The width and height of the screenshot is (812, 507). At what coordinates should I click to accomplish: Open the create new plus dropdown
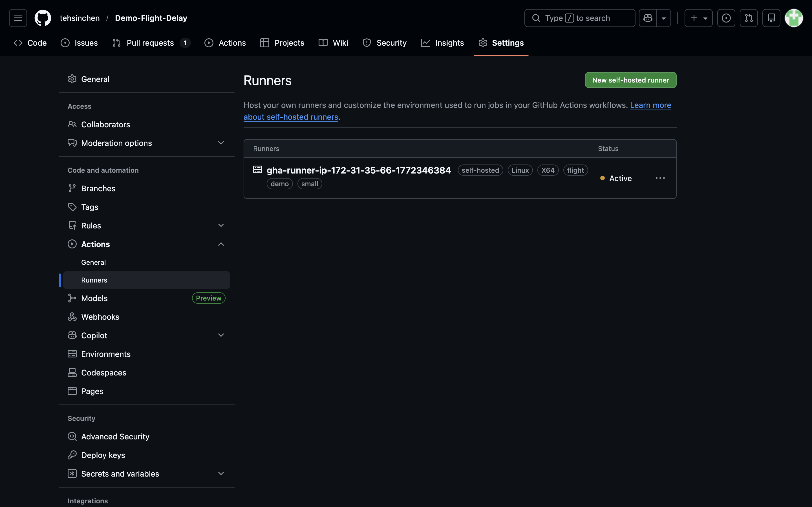coord(698,18)
